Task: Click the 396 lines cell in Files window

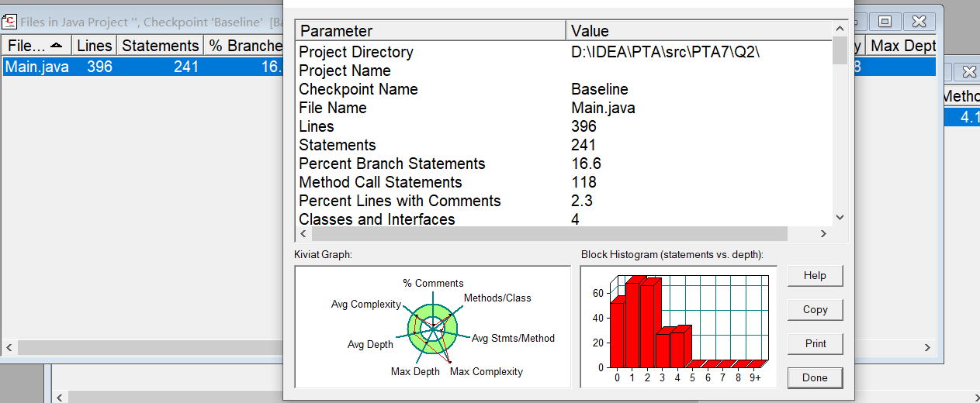Action: [x=99, y=67]
